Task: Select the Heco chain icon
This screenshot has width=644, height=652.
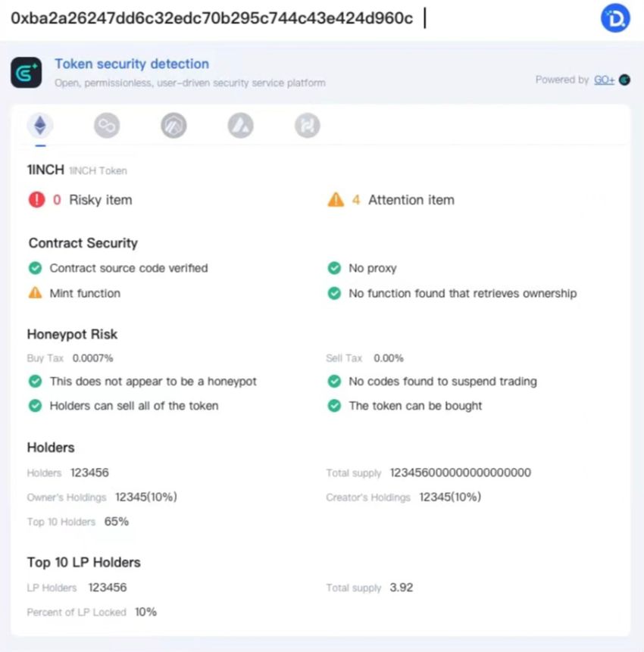Action: (x=308, y=125)
